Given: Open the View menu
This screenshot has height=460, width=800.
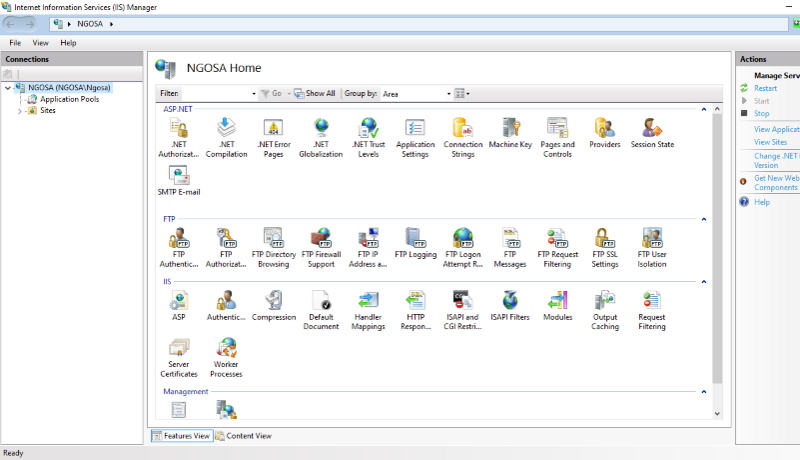Looking at the screenshot, I should click(x=41, y=43).
